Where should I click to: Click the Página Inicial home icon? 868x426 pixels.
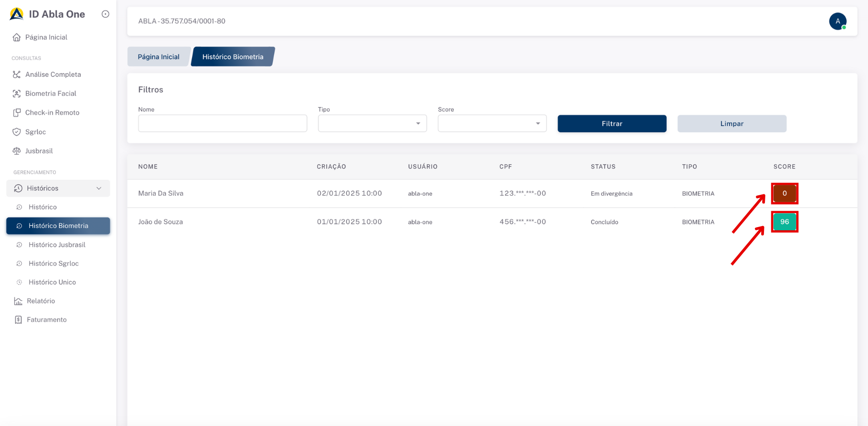click(17, 37)
